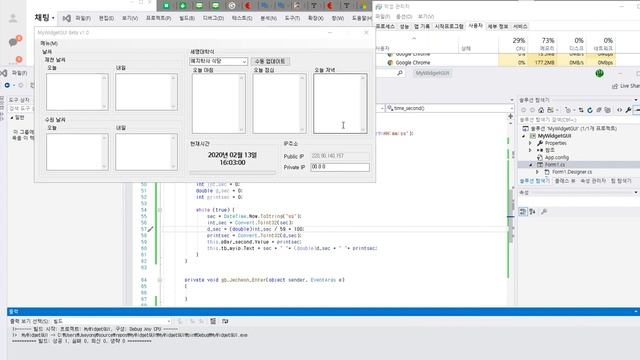Open the 편집(E) menu in Visual Studio
Image resolution: width=640 pixels, height=360 pixels.
coord(106,18)
